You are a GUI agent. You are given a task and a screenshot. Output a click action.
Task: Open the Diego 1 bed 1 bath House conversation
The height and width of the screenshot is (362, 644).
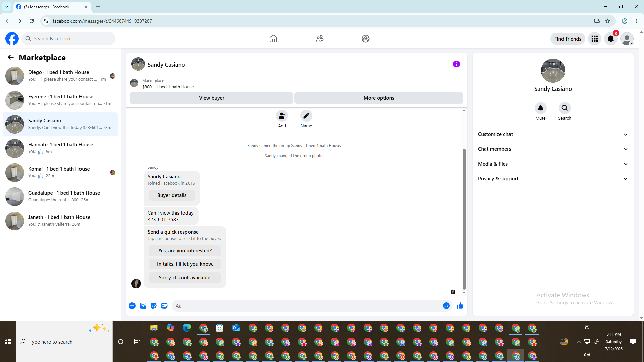click(x=60, y=76)
